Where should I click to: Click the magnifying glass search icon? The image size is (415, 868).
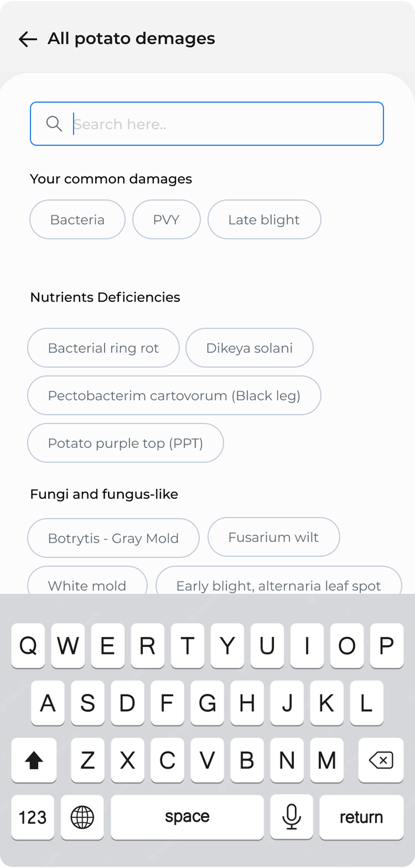click(x=54, y=124)
